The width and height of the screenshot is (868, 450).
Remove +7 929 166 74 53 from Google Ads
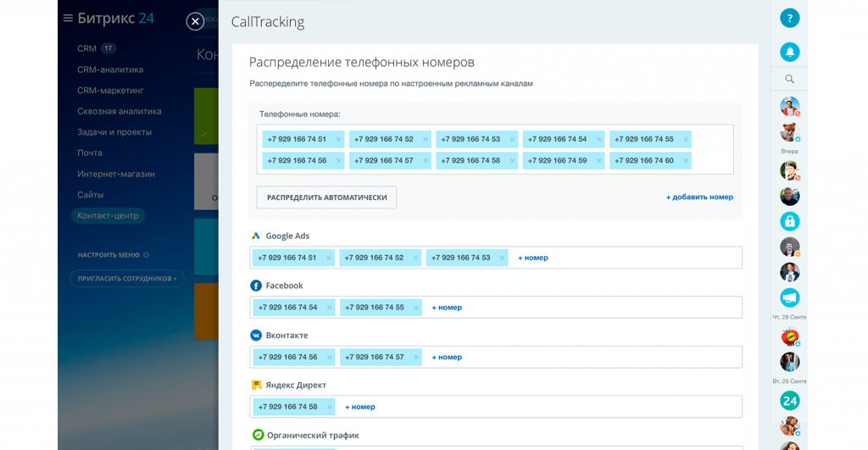502,258
